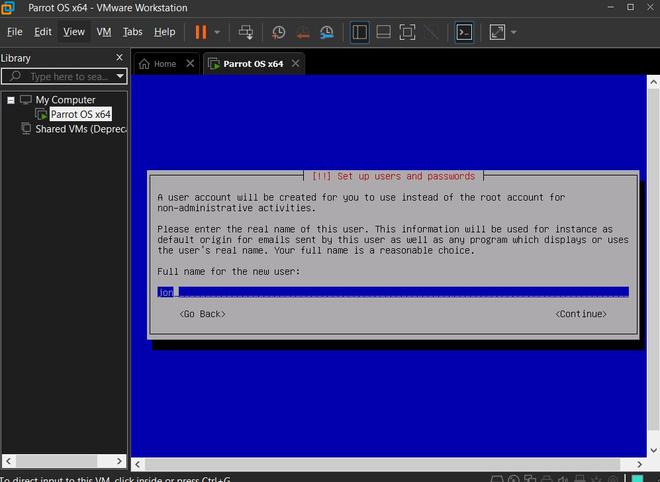Take a snapshot of the VM
Image resolution: width=660 pixels, height=482 pixels.
click(x=279, y=32)
